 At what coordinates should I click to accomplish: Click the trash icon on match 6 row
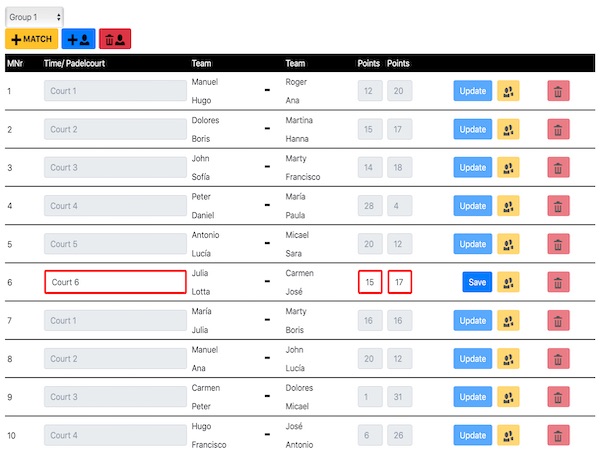(558, 282)
